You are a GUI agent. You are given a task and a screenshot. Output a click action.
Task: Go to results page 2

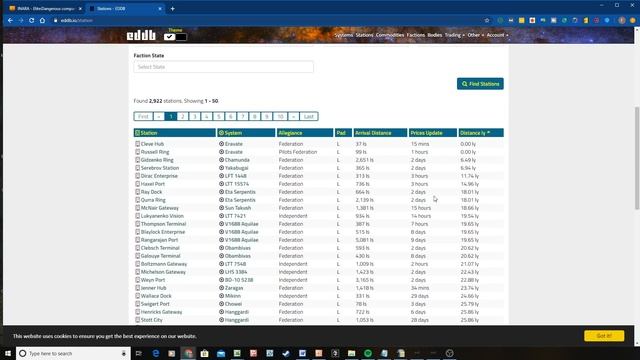(182, 116)
